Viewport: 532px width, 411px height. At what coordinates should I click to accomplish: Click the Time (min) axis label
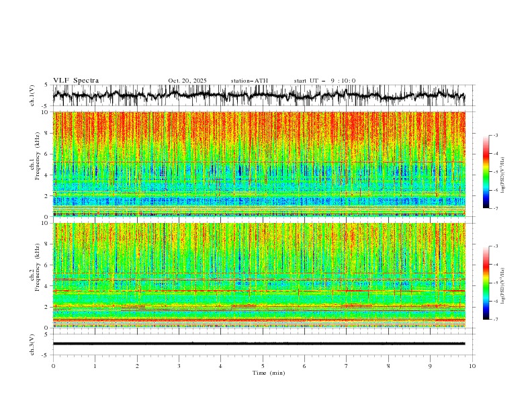point(269,373)
